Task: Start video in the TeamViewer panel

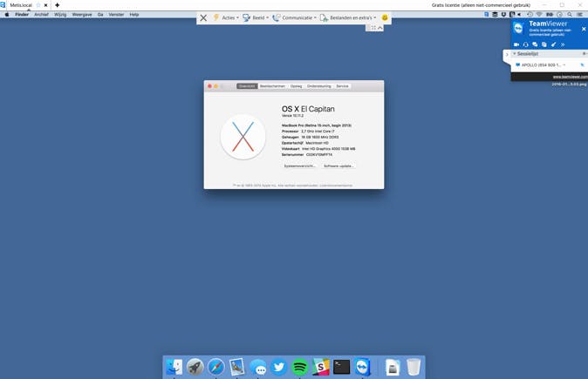Action: pos(516,44)
